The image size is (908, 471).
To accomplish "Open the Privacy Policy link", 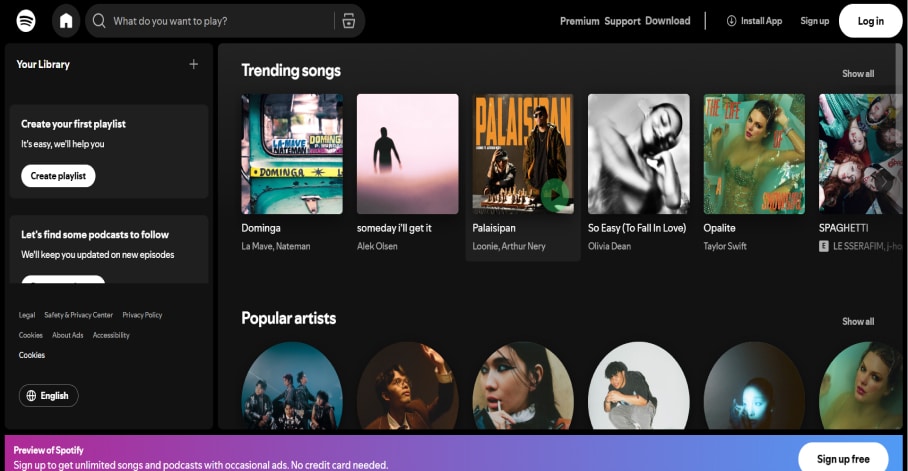I will (142, 315).
